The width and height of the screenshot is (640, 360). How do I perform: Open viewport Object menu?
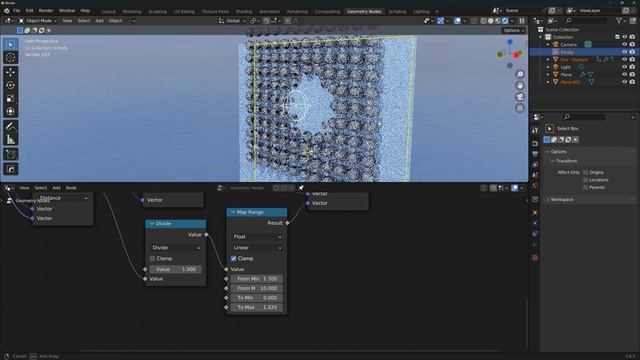(115, 20)
